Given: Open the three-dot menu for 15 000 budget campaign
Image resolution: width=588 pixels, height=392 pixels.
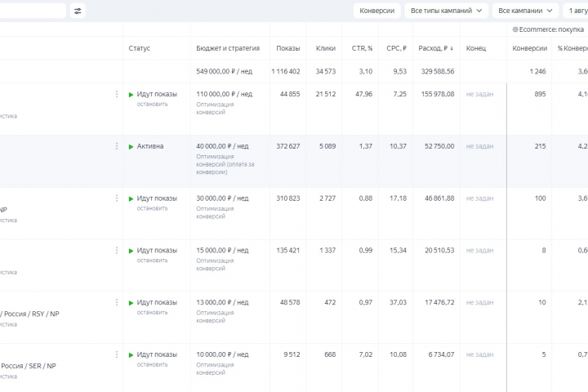Looking at the screenshot, I should [117, 250].
